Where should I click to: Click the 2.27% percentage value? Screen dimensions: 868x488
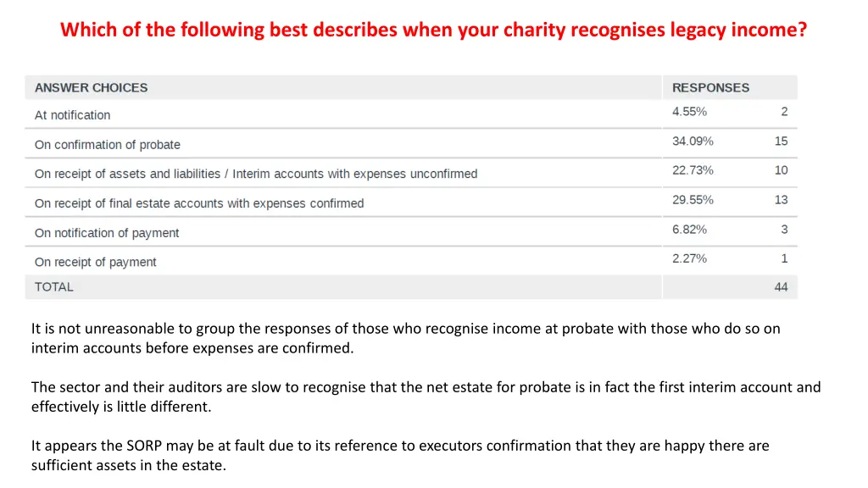(689, 258)
